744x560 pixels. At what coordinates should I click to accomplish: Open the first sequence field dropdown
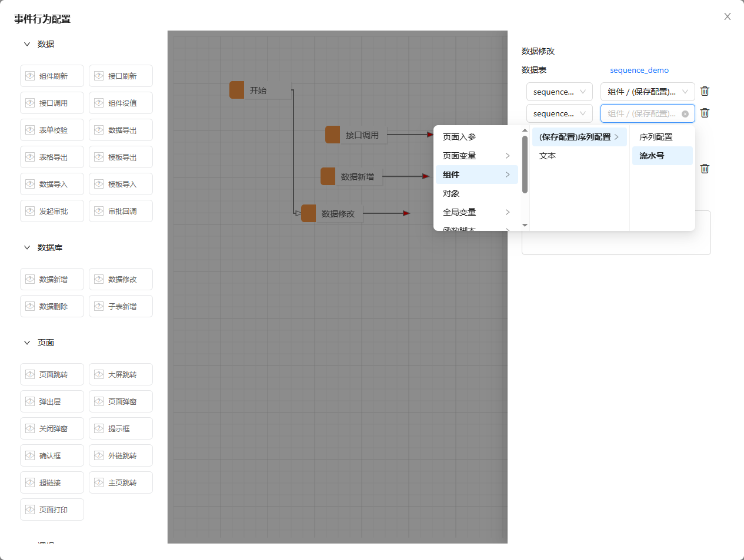pos(559,92)
